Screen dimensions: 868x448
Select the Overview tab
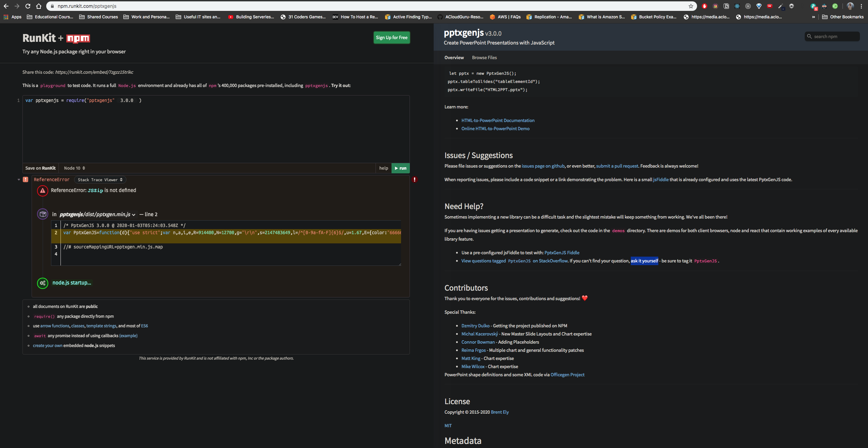(x=453, y=57)
